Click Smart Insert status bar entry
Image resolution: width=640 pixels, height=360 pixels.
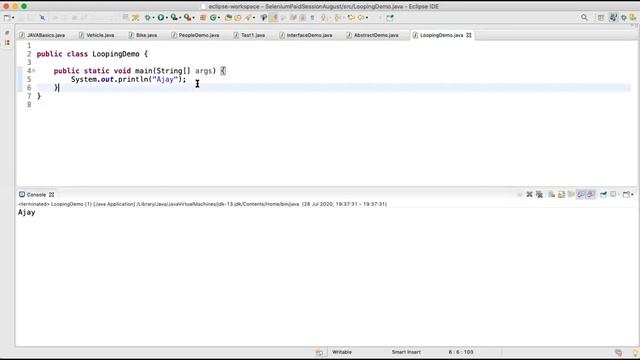click(x=406, y=352)
